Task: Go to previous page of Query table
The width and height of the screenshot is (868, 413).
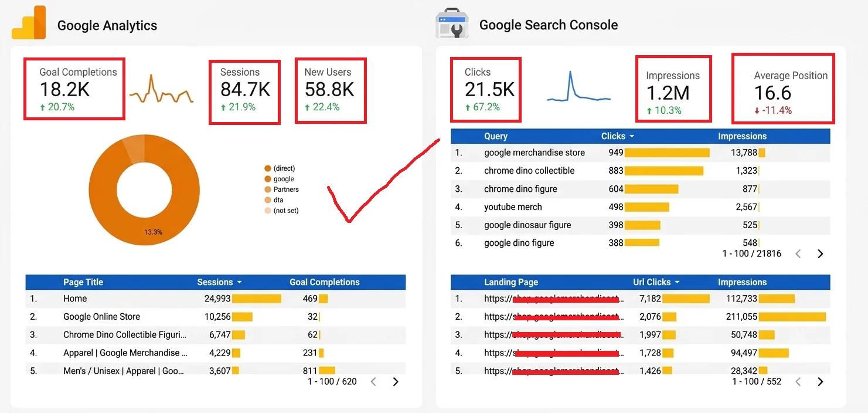Action: pos(798,254)
